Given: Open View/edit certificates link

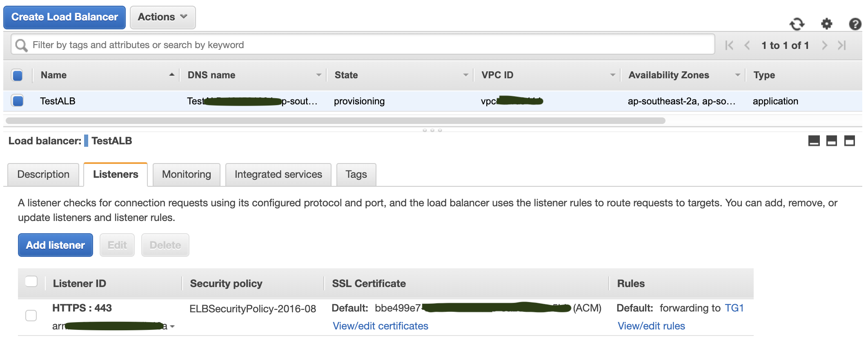Looking at the screenshot, I should (x=380, y=326).
